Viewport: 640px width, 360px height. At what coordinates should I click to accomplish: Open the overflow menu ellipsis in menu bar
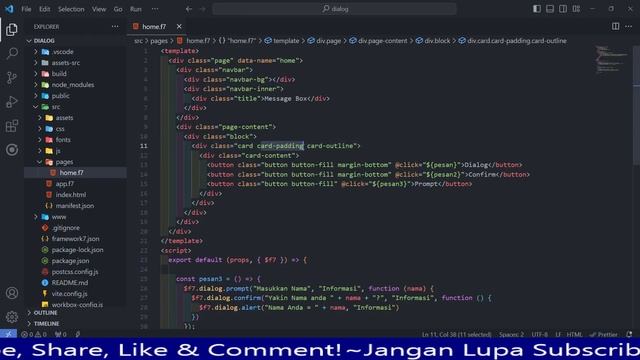(x=155, y=9)
